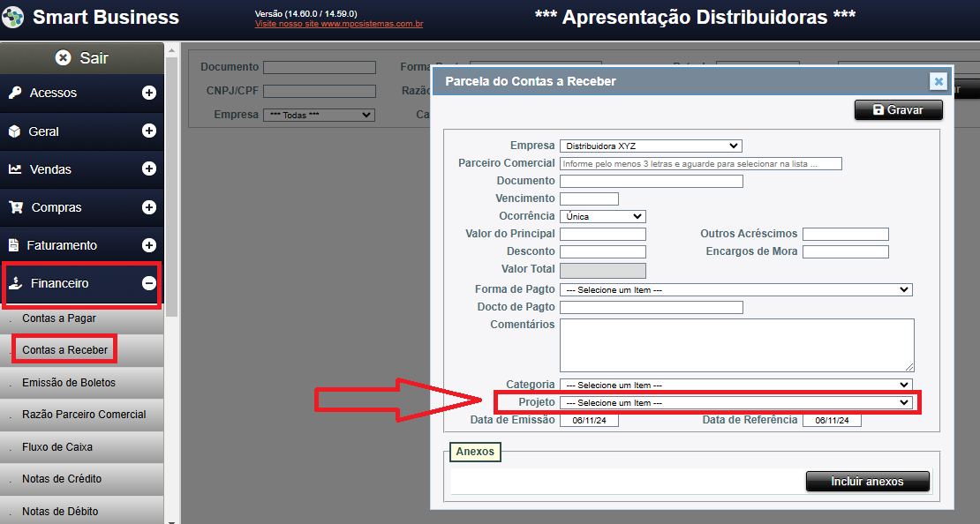Expand Faturamento using its plus icon
The image size is (980, 524).
point(149,245)
